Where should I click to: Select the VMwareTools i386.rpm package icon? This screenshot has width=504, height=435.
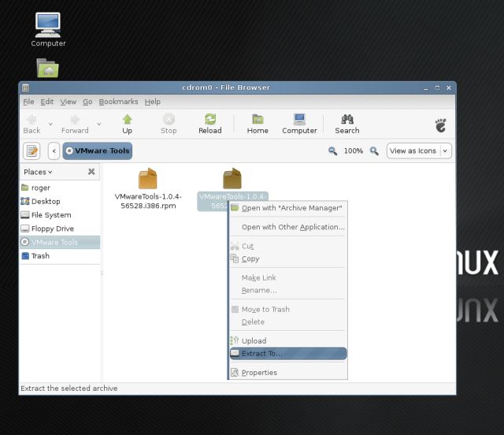pos(148,178)
